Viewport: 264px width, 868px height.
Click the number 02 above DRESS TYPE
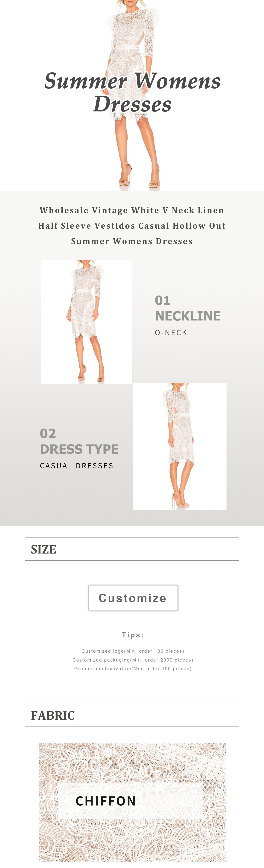[x=48, y=433]
